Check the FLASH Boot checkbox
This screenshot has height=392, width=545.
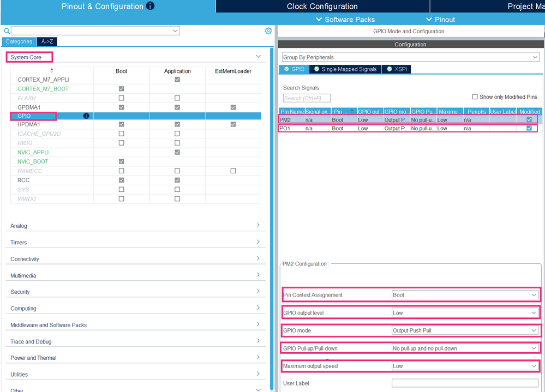coord(121,98)
